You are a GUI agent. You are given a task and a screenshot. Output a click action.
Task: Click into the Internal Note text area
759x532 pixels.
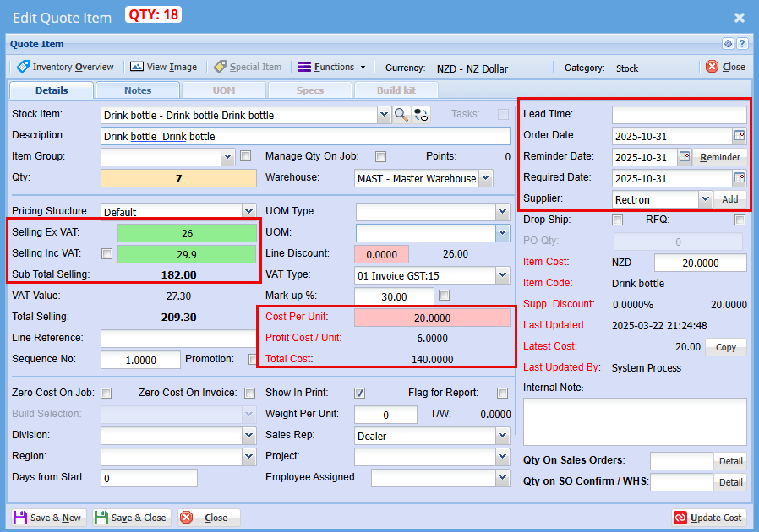[x=634, y=421]
